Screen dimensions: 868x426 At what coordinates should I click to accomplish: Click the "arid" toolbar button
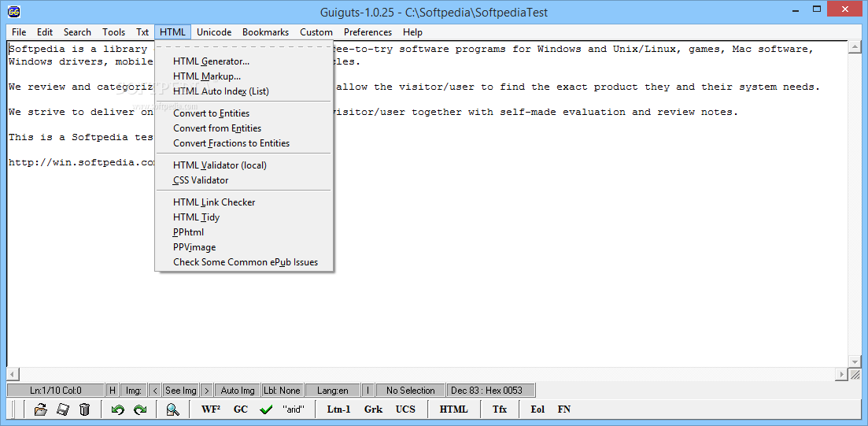point(294,410)
